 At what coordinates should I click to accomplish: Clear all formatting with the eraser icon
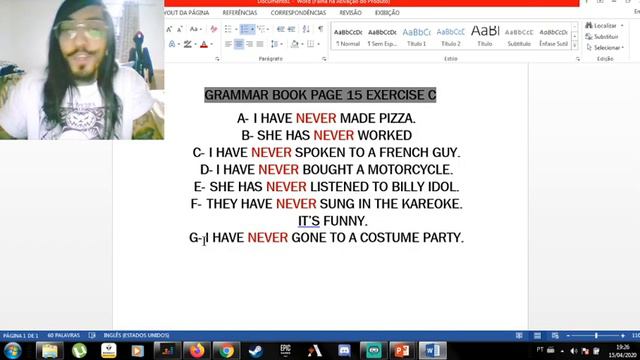213,29
